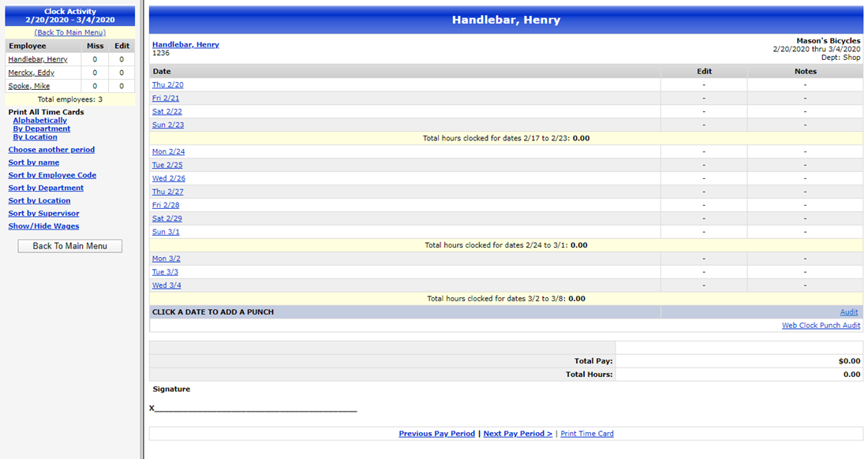Add a punch on Thu 2/20
This screenshot has width=868, height=459.
(x=168, y=84)
